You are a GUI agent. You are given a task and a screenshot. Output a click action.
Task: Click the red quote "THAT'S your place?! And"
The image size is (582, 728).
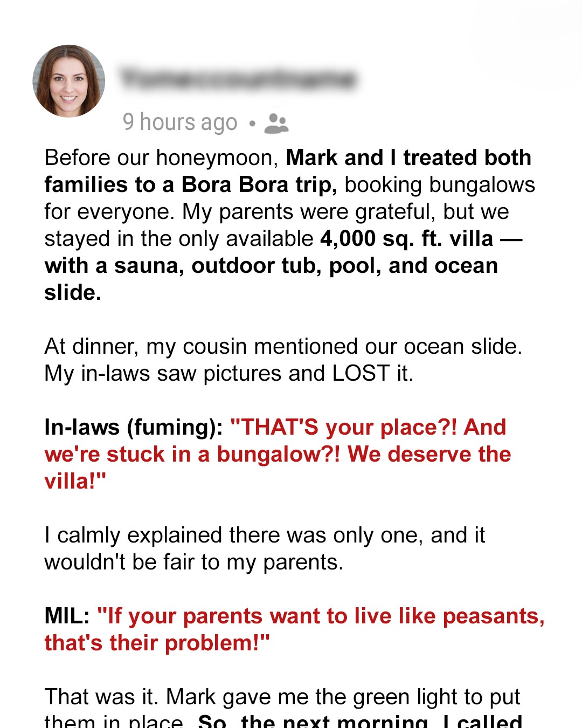pyautogui.click(x=368, y=428)
